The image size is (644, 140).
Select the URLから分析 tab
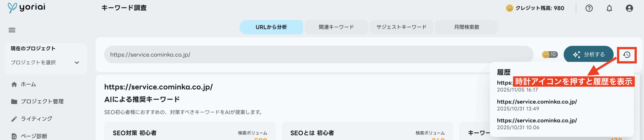271,27
